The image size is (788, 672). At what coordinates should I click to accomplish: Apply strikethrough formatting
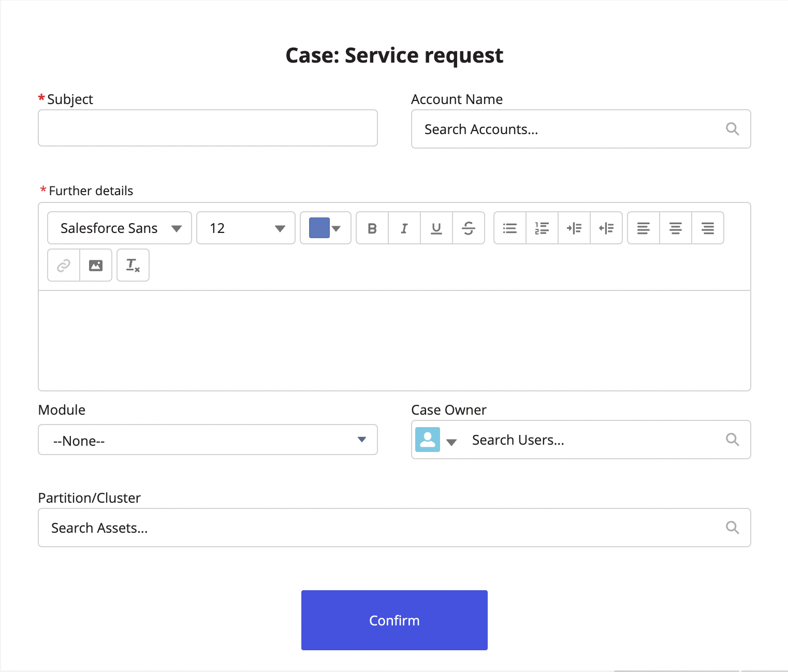pyautogui.click(x=469, y=228)
